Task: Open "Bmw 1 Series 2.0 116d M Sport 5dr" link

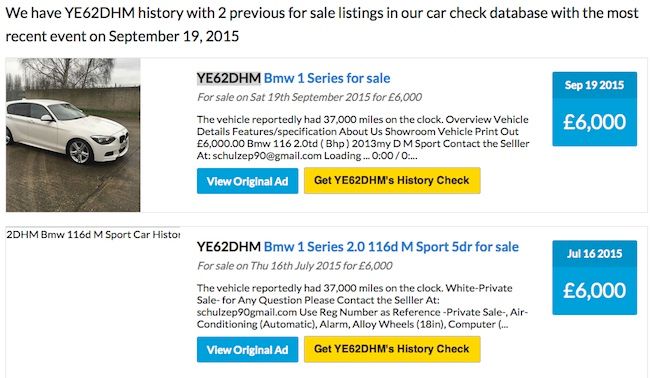Action: coord(391,247)
